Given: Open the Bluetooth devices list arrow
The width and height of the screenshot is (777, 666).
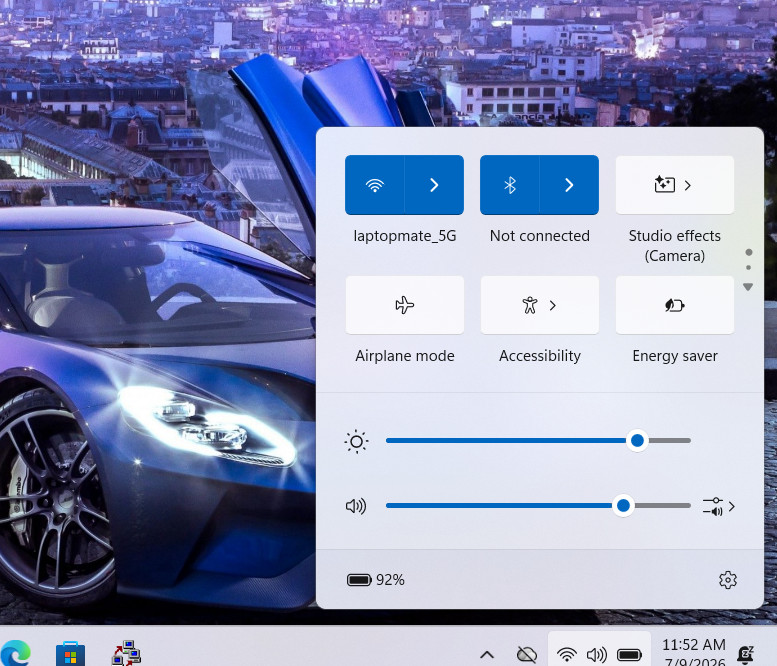Looking at the screenshot, I should [x=569, y=185].
